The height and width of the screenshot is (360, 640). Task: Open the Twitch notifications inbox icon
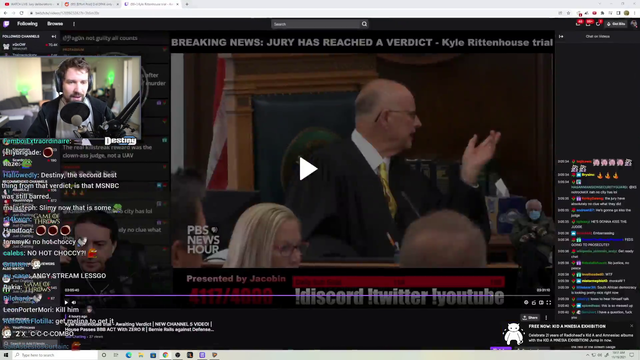pos(588,24)
